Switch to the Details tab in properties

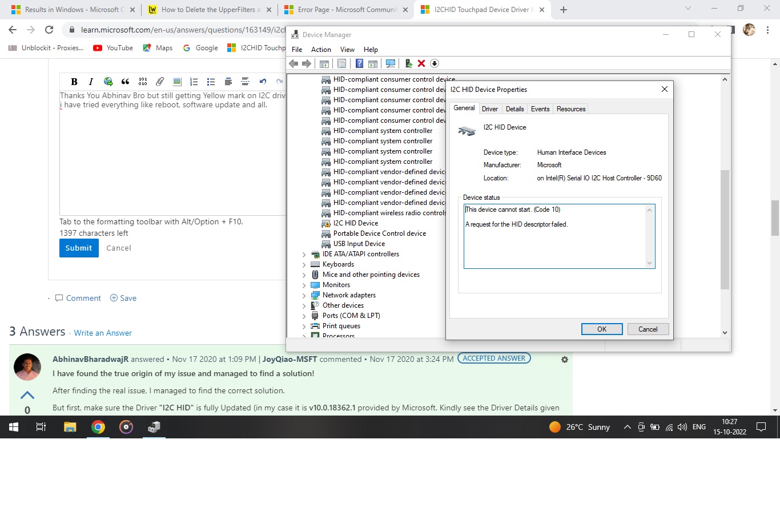(x=514, y=109)
